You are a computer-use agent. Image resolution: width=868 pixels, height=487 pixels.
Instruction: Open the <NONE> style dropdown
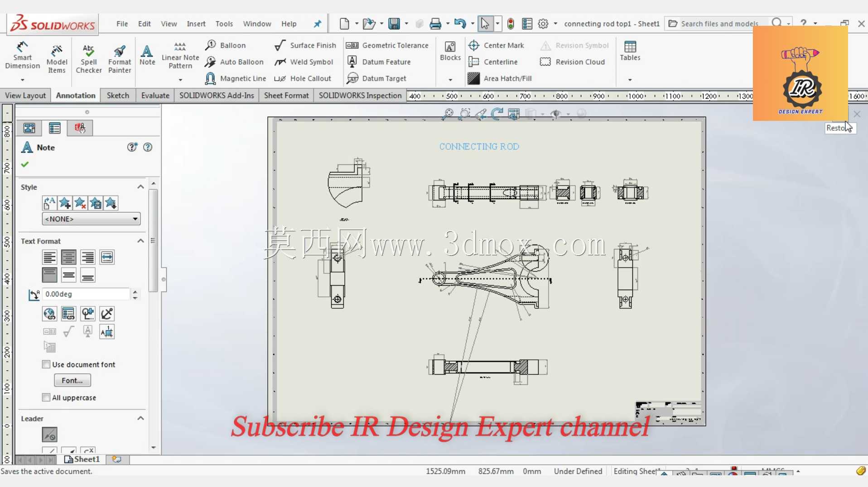point(91,219)
